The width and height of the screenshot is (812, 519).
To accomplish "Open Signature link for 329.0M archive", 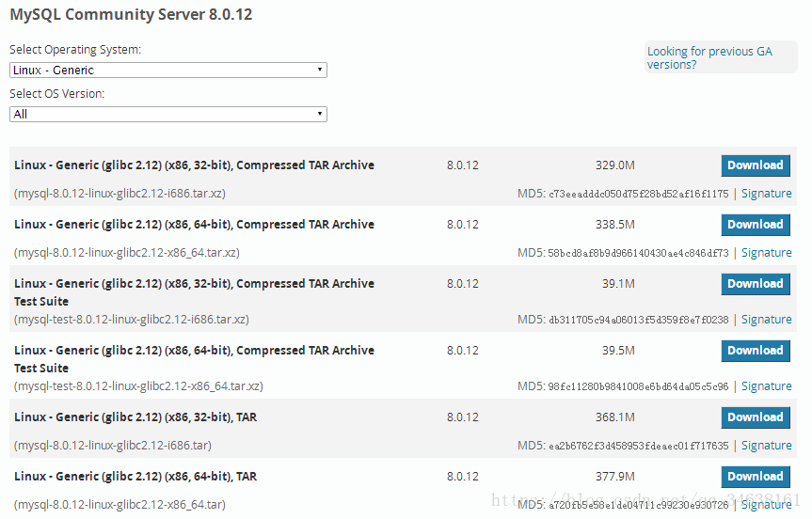I will click(x=767, y=193).
